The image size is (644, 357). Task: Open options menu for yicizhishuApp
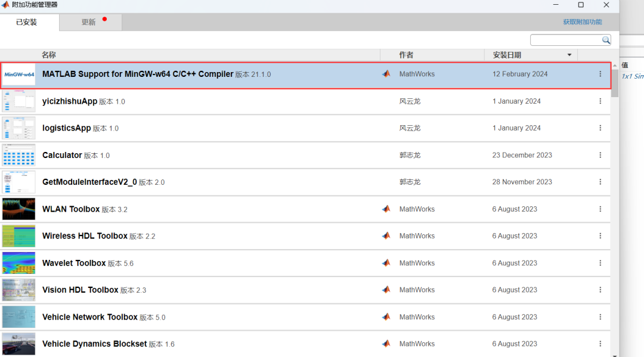point(600,101)
